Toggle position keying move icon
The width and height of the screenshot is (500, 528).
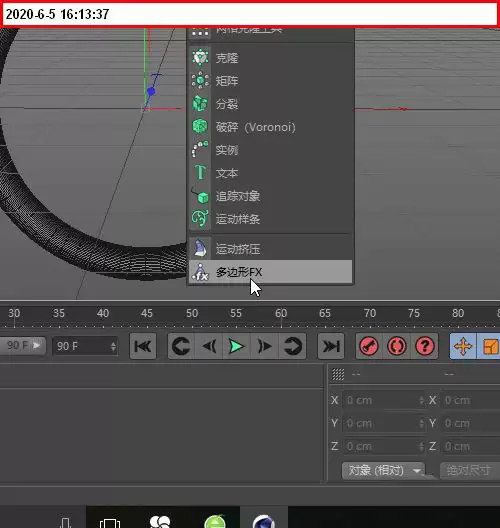click(x=463, y=346)
